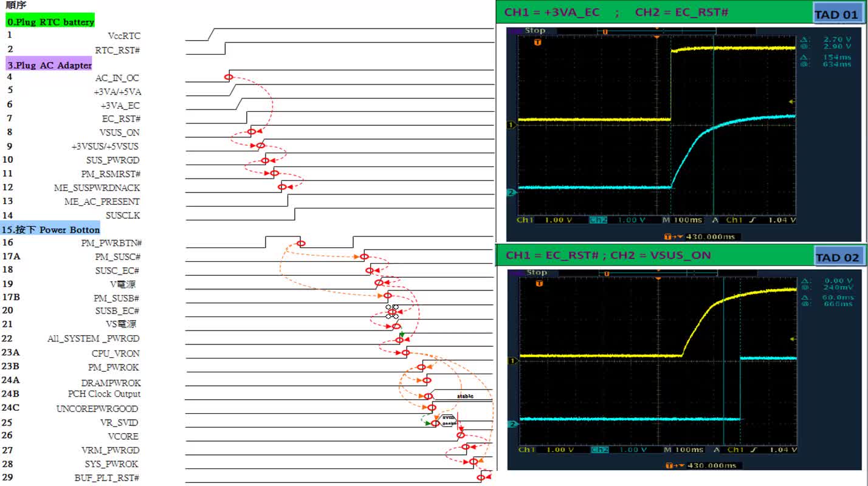Viewport: 868px width, 486px height.
Task: Select the PCH Clock Output label
Action: [x=104, y=394]
